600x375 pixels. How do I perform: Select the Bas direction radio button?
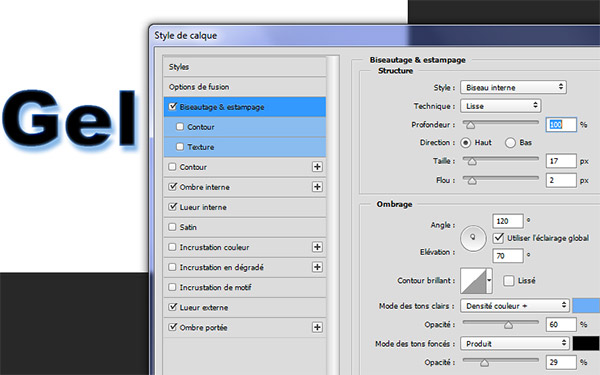pyautogui.click(x=510, y=143)
